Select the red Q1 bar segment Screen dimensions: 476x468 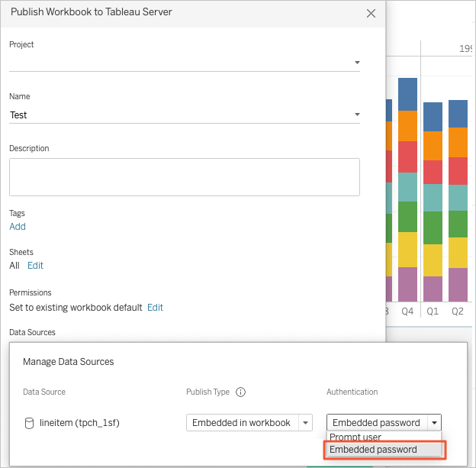coord(433,172)
